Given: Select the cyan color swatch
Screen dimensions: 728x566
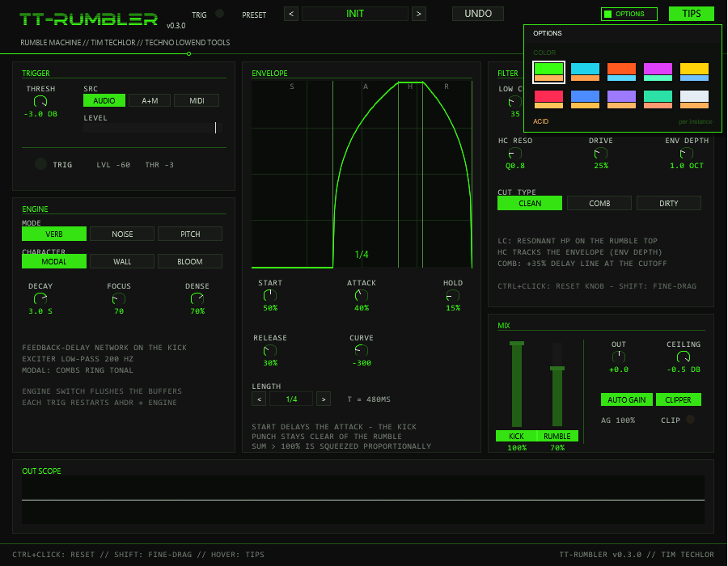Looking at the screenshot, I should click(585, 72).
